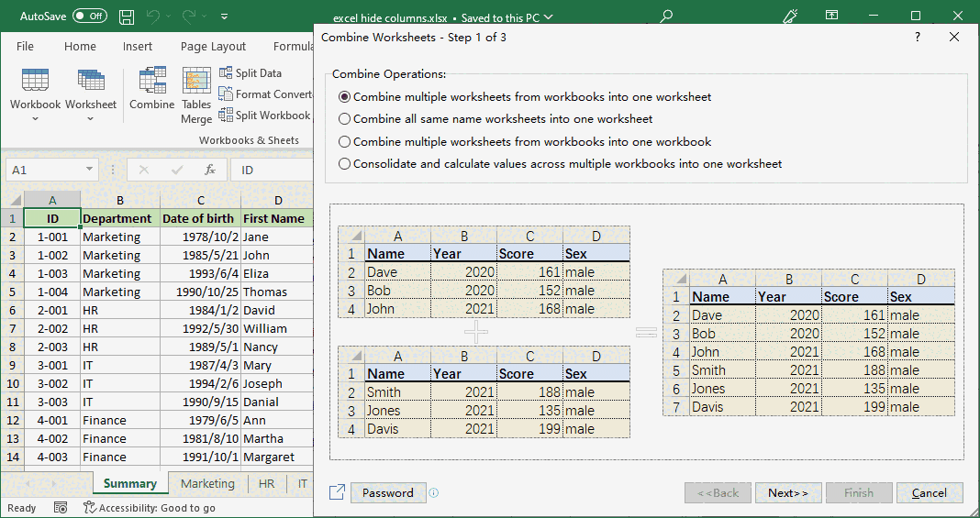
Task: Click the Split Data tool
Action: 251,73
